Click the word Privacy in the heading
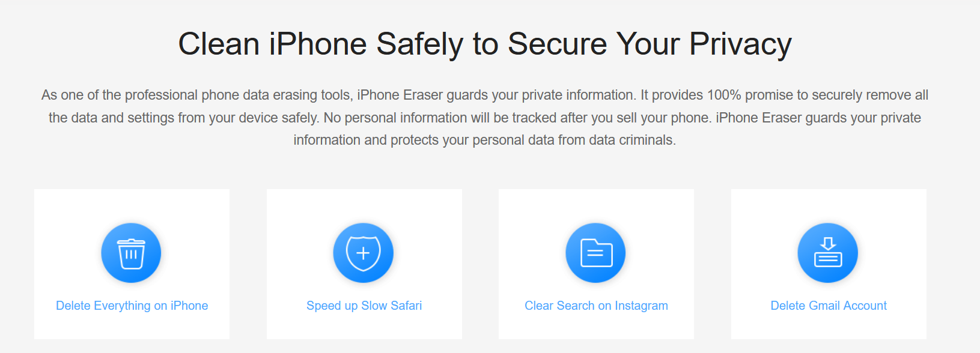Screen dimensions: 980x353 tap(740, 45)
